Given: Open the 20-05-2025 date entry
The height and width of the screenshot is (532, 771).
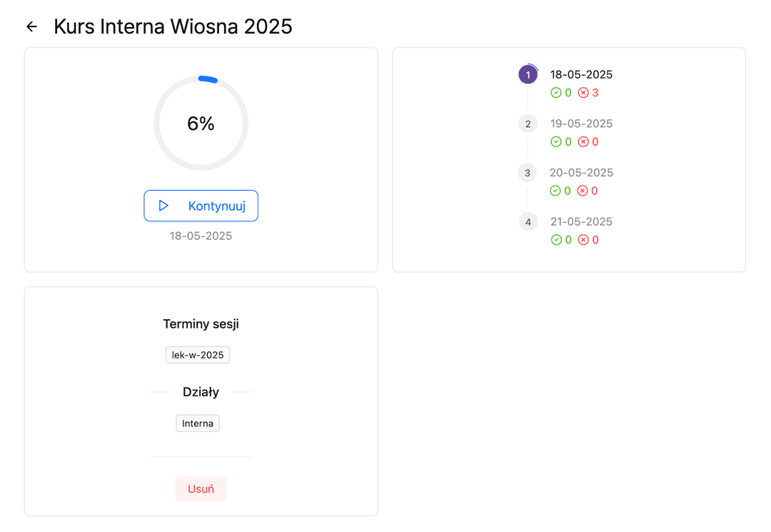Looking at the screenshot, I should (x=581, y=173).
